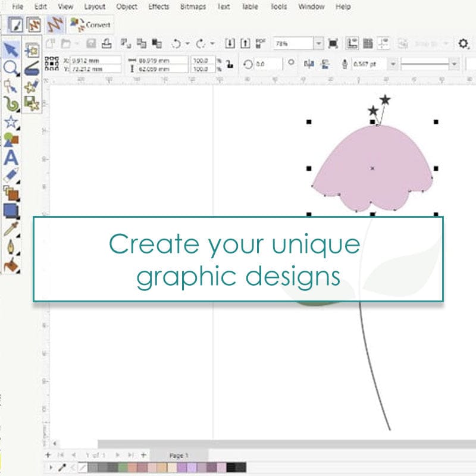
Task: Activate the Zoom magnifier tool
Action: click(x=11, y=68)
